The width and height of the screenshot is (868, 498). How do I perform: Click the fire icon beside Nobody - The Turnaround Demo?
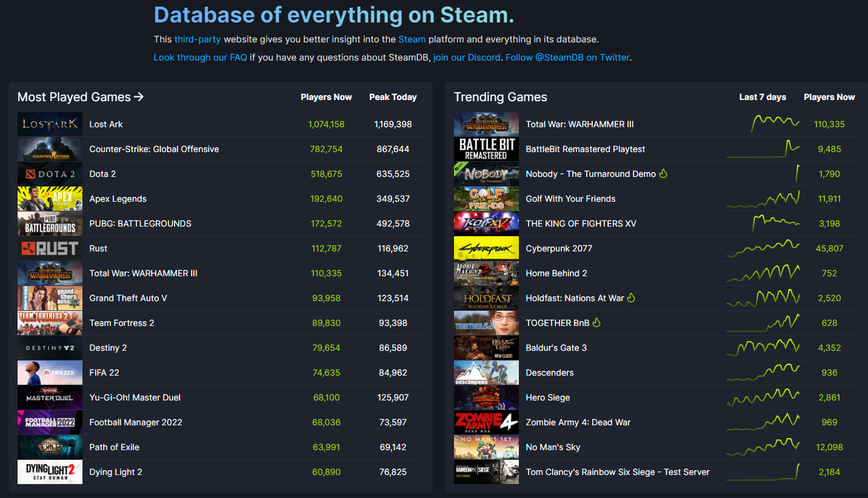[x=663, y=174]
